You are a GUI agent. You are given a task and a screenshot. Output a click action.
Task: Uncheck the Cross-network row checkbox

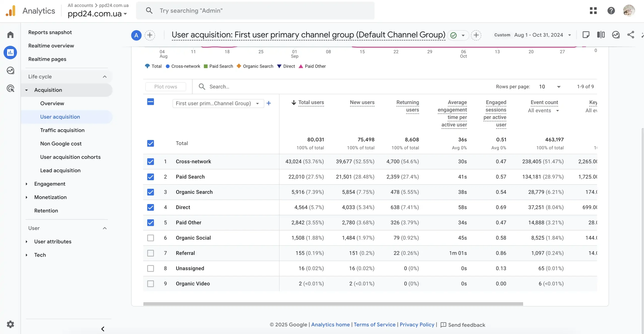pos(150,162)
